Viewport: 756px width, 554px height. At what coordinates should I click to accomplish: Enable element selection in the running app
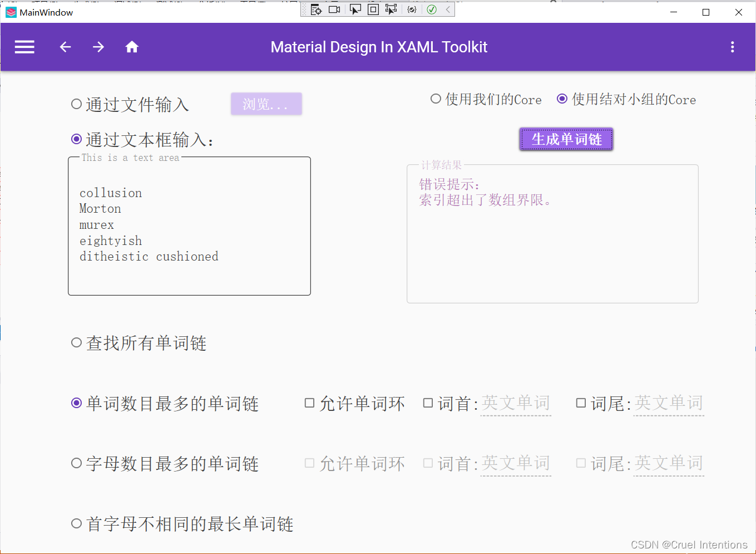(x=355, y=9)
